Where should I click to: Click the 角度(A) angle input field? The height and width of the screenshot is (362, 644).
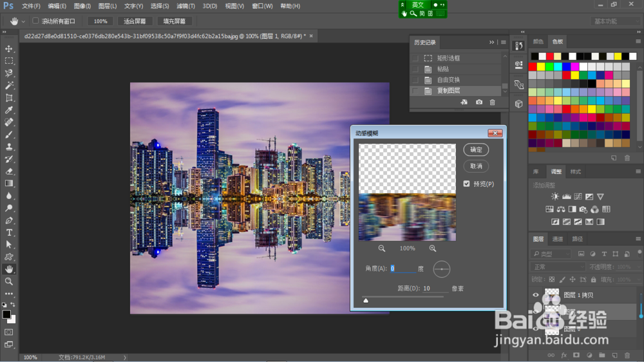click(402, 269)
